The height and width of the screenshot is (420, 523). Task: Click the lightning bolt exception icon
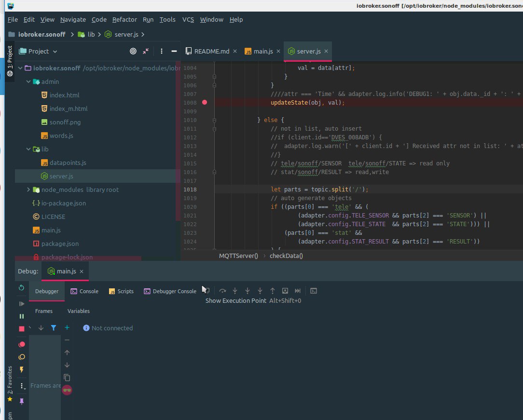(x=22, y=369)
